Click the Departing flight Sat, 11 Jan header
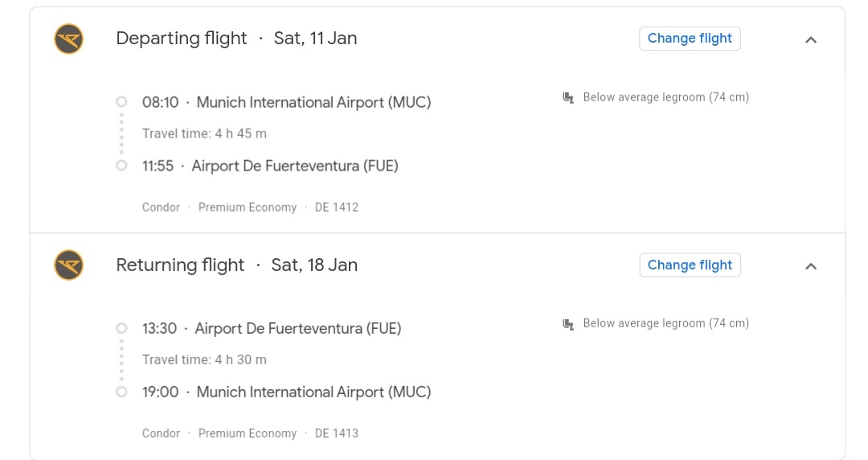This screenshot has width=868, height=460. (236, 39)
